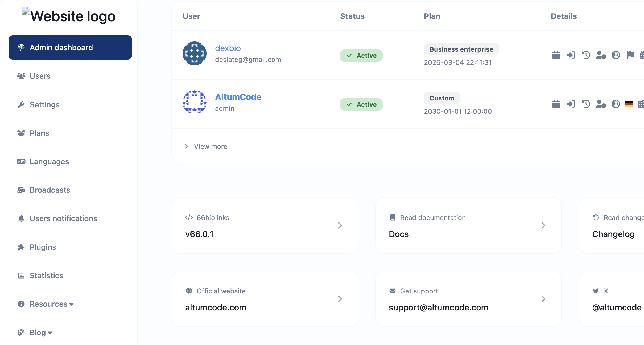
Task: Click the fingerprint icon beside Admin dashboard
Action: tap(21, 47)
